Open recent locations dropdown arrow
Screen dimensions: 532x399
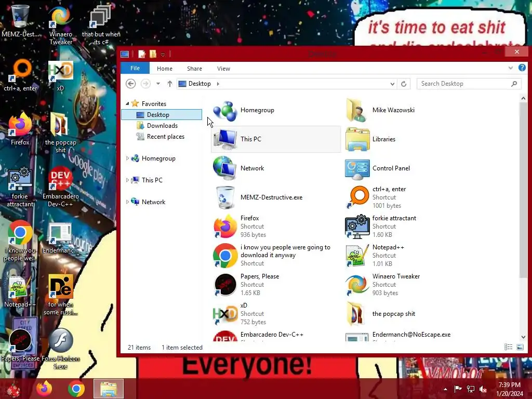158,84
